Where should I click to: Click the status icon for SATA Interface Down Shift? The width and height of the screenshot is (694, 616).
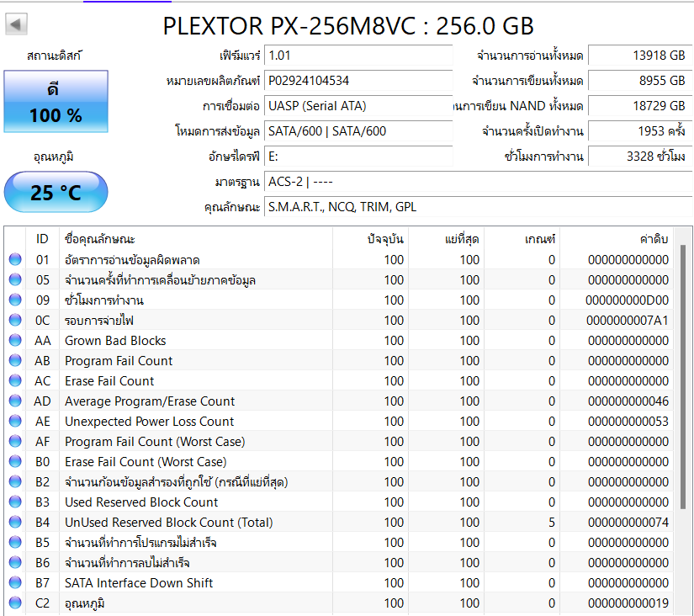pyautogui.click(x=15, y=583)
